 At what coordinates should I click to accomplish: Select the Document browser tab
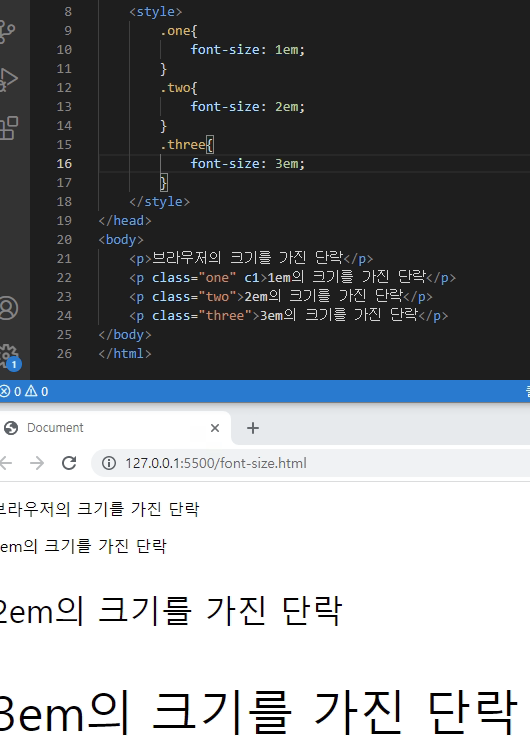pos(114,428)
